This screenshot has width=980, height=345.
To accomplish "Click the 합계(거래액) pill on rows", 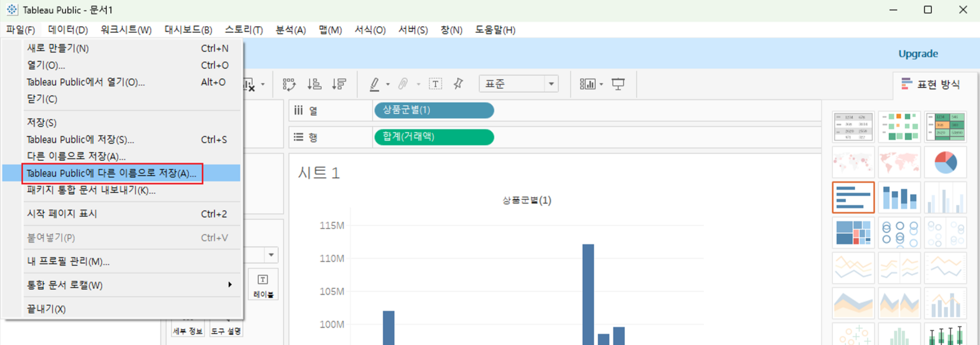I will [434, 137].
